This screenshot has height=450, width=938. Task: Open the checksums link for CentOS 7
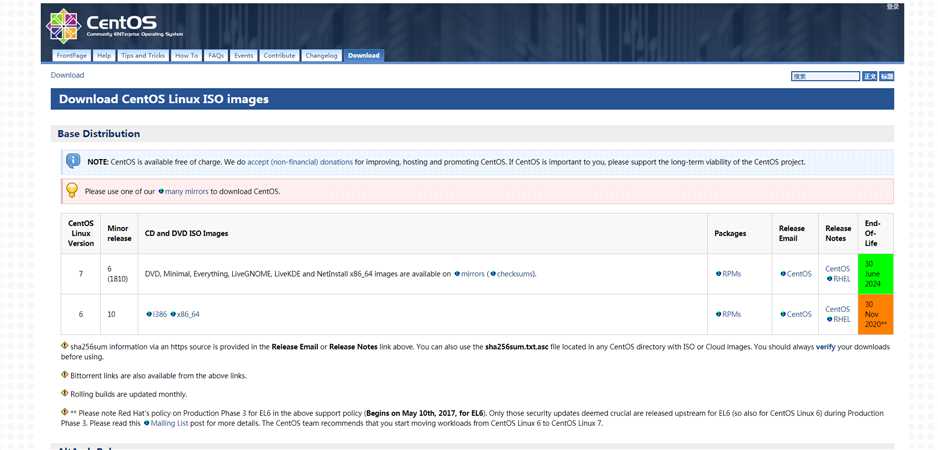[x=515, y=274]
